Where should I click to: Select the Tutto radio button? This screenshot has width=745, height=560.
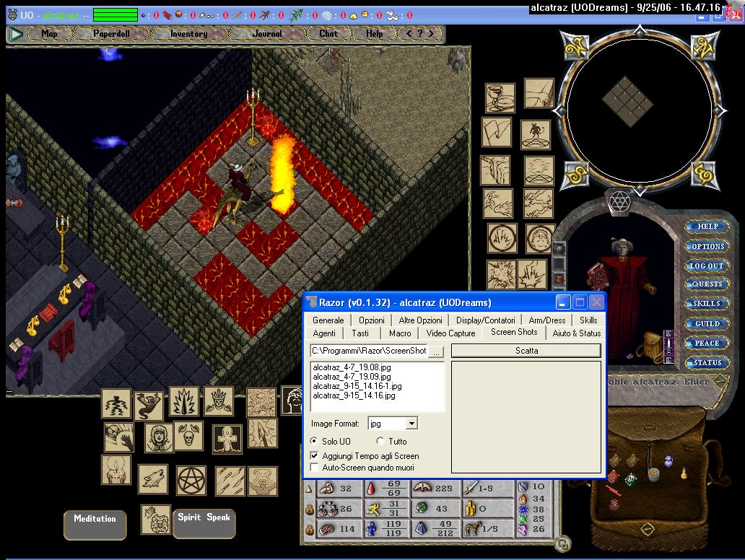click(x=380, y=441)
